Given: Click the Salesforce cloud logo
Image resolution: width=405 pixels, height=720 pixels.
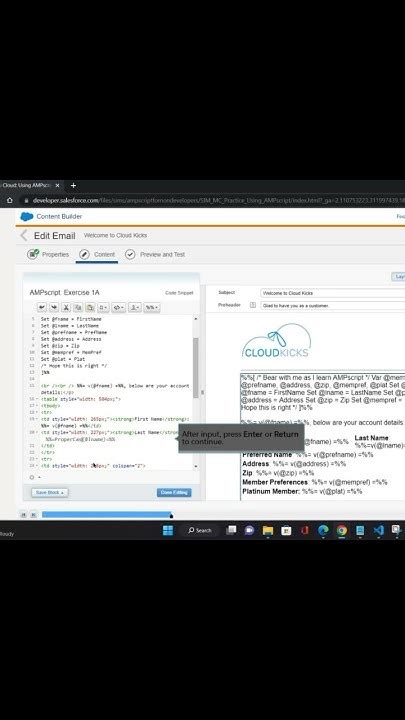Looking at the screenshot, I should tap(27, 216).
